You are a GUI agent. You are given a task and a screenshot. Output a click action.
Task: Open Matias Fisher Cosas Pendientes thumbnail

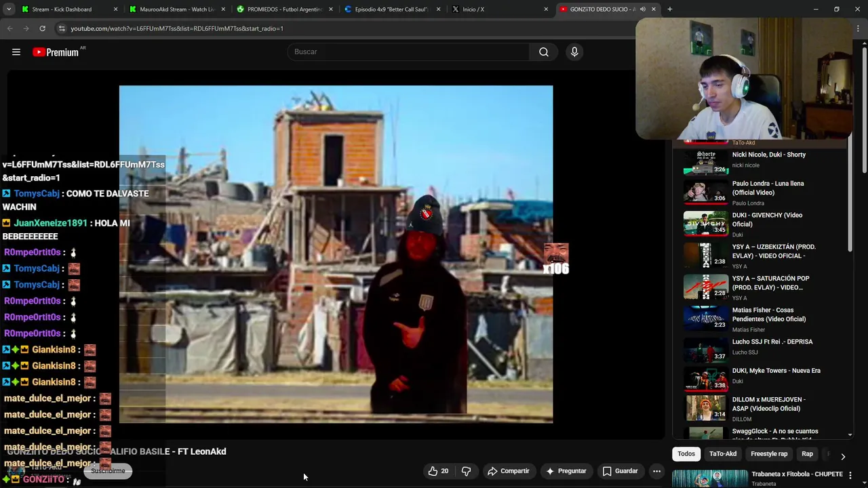(705, 319)
